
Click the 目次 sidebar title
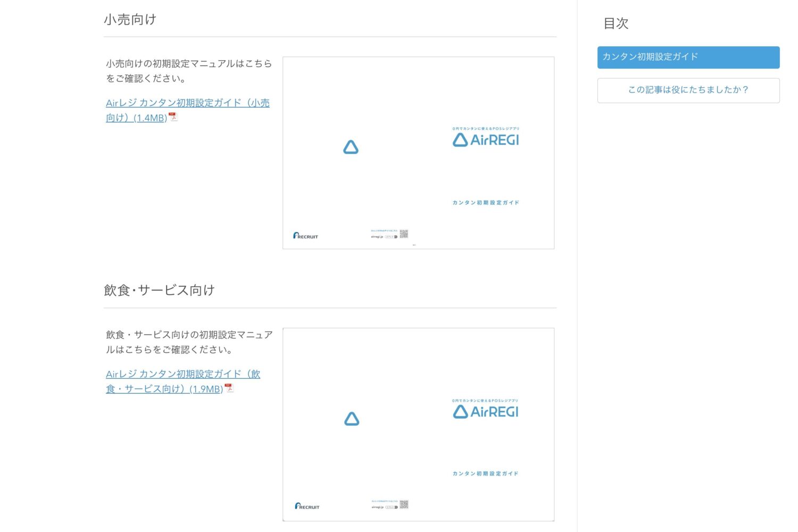pyautogui.click(x=616, y=23)
